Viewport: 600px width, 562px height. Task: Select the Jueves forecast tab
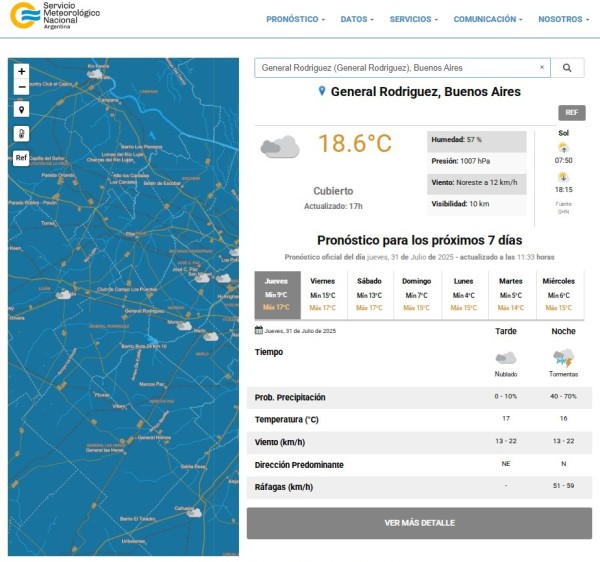[x=277, y=295]
